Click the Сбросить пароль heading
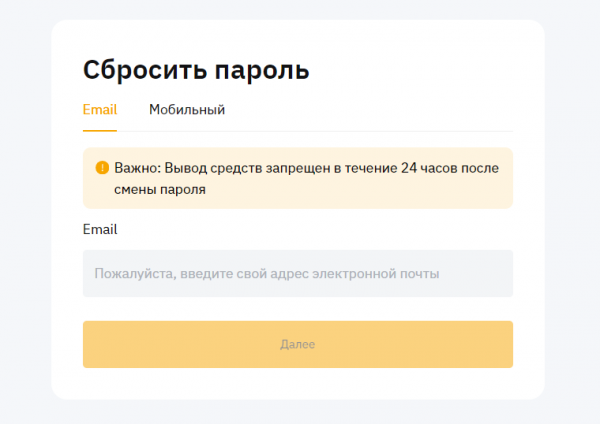The width and height of the screenshot is (600, 424). 196,70
